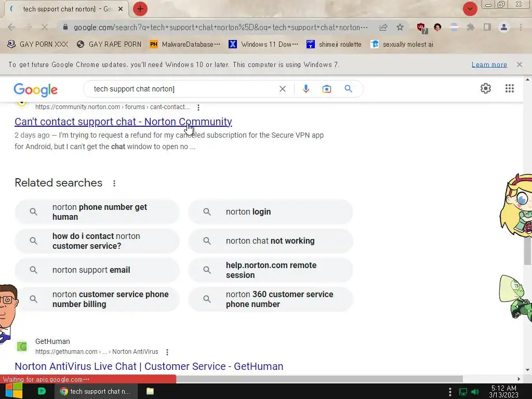Search 'help.norton.com remote session'

click(x=270, y=270)
